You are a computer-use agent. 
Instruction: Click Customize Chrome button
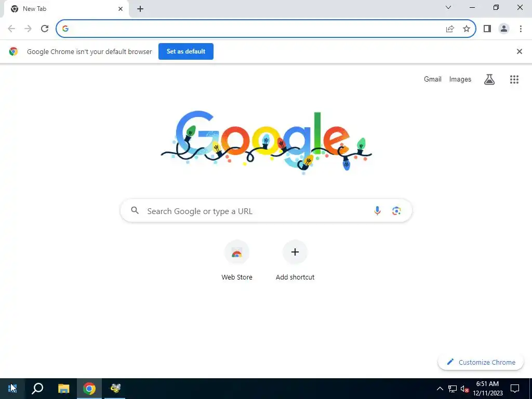pos(481,362)
